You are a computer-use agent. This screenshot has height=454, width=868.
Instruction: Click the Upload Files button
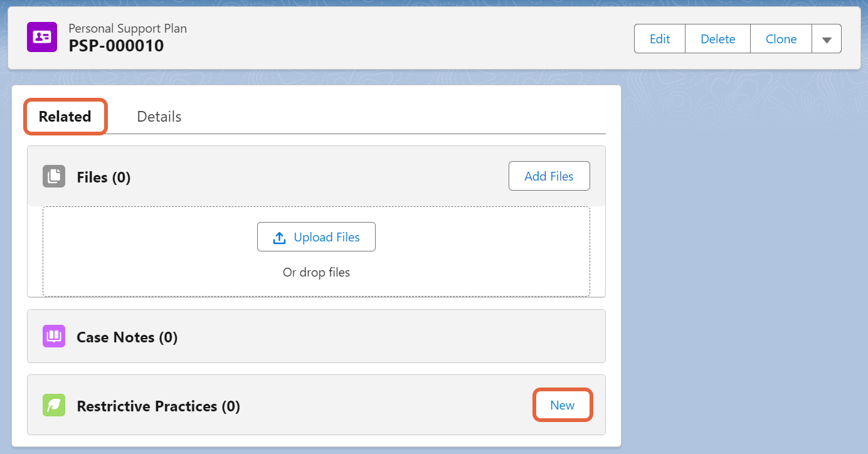pyautogui.click(x=316, y=236)
